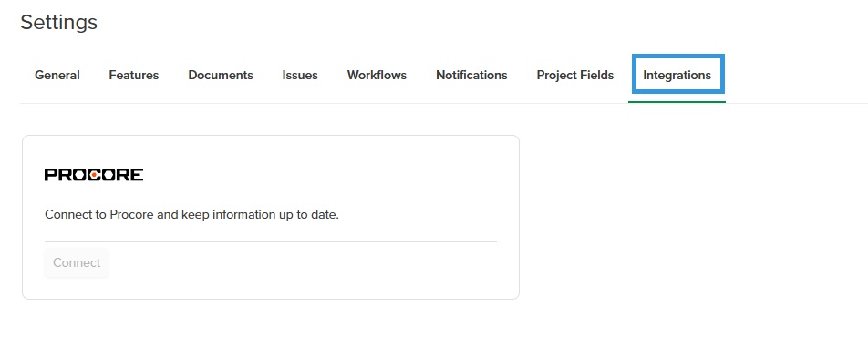Click the 'Connect to Procore' description text
Image resolution: width=868 pixels, height=348 pixels.
point(191,215)
